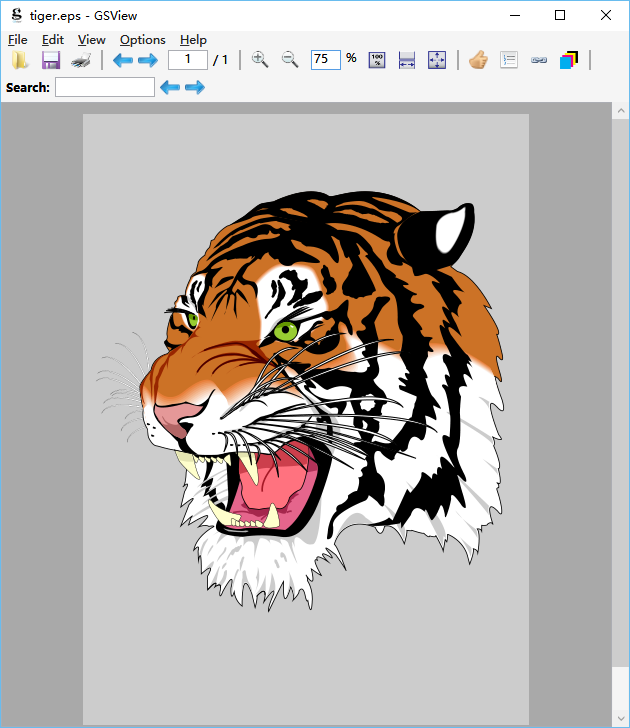Click search forward arrow button
Image resolution: width=630 pixels, height=728 pixels.
(195, 88)
